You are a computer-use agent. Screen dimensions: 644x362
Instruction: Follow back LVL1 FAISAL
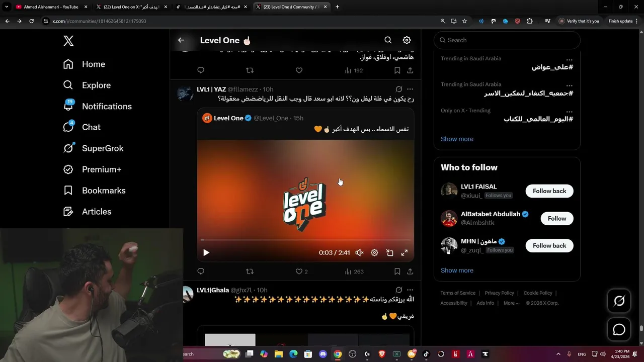click(549, 191)
